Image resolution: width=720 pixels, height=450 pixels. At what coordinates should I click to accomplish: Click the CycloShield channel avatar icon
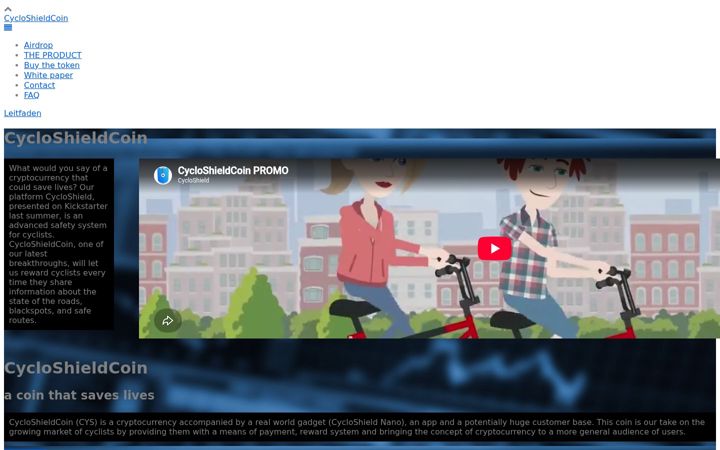pyautogui.click(x=163, y=175)
